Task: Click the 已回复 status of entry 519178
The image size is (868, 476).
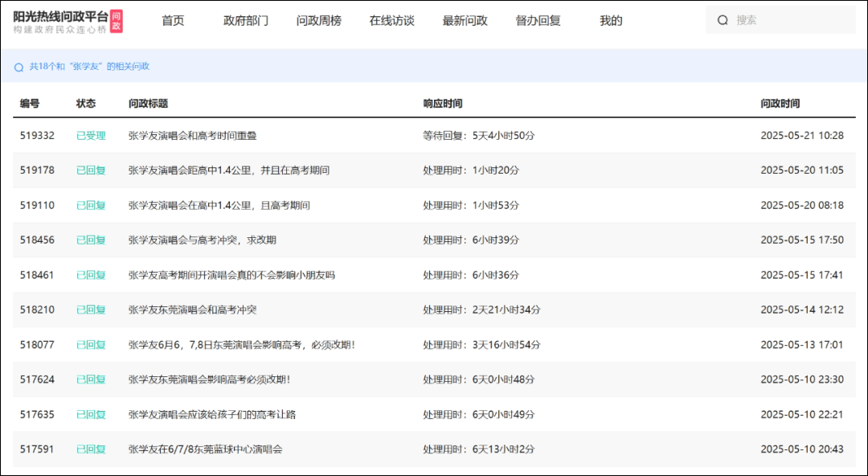Action: click(91, 170)
